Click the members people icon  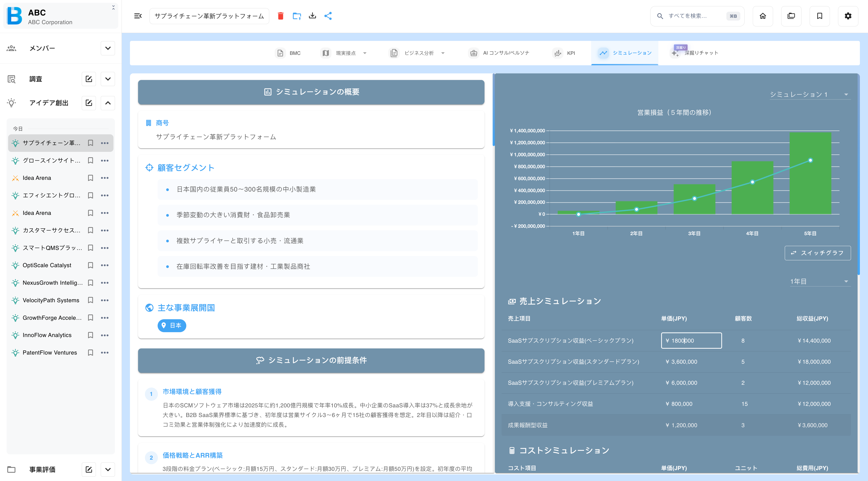(x=11, y=48)
